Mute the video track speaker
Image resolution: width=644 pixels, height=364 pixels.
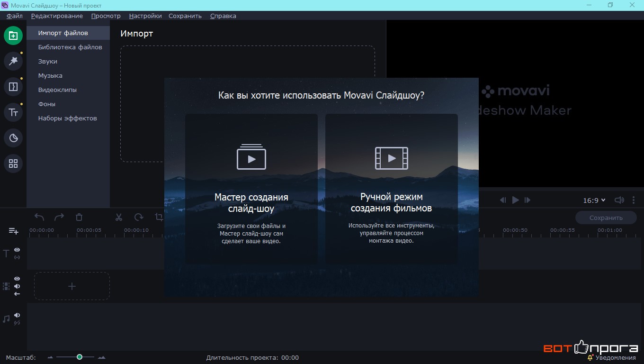coord(17,286)
